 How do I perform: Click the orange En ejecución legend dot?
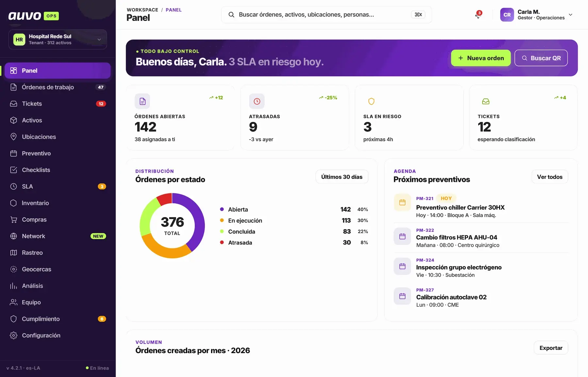(x=222, y=220)
